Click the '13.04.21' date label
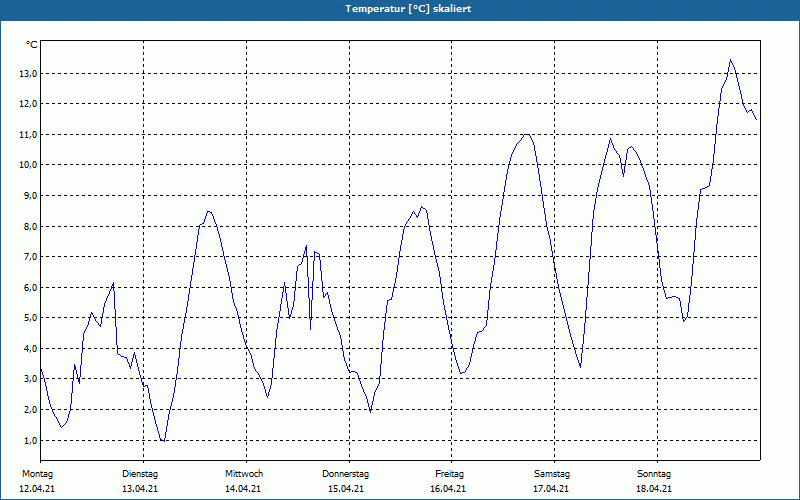Screen dimensions: 800x500 tap(140, 489)
